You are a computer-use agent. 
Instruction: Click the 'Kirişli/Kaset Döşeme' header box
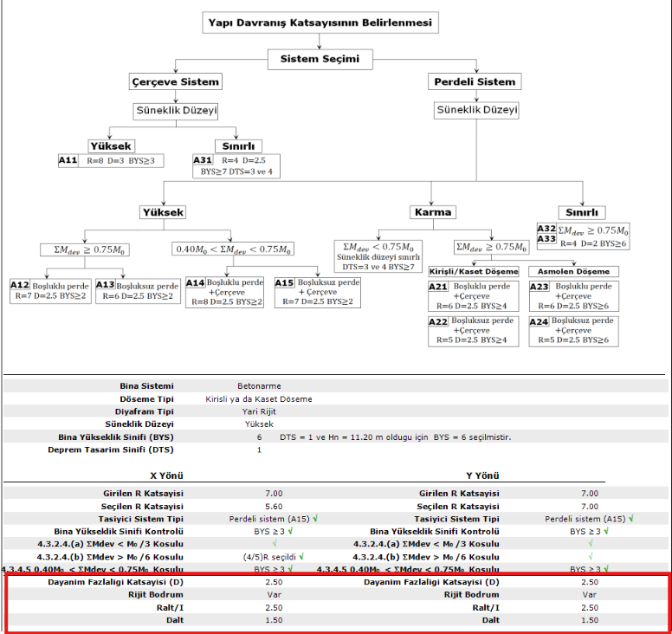pos(473,271)
